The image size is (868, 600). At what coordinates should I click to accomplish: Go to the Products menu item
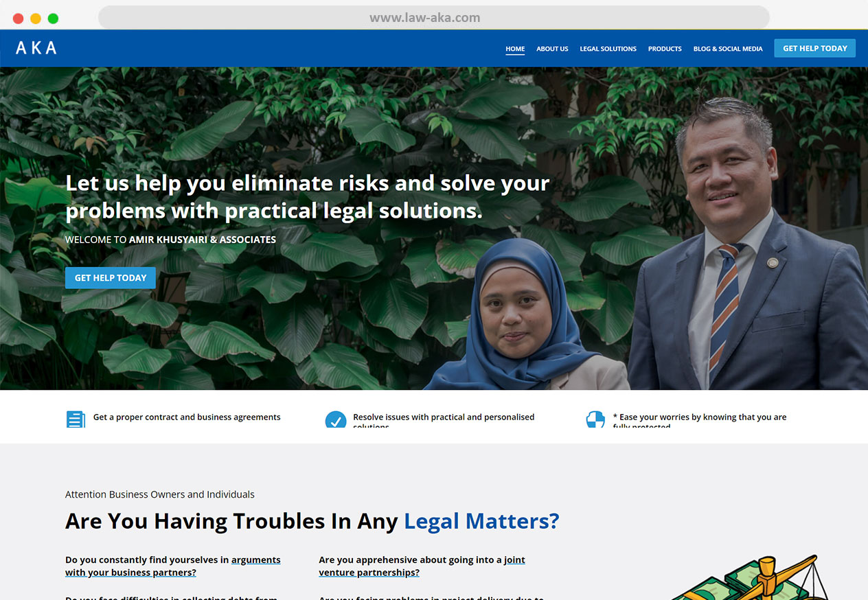click(x=665, y=49)
